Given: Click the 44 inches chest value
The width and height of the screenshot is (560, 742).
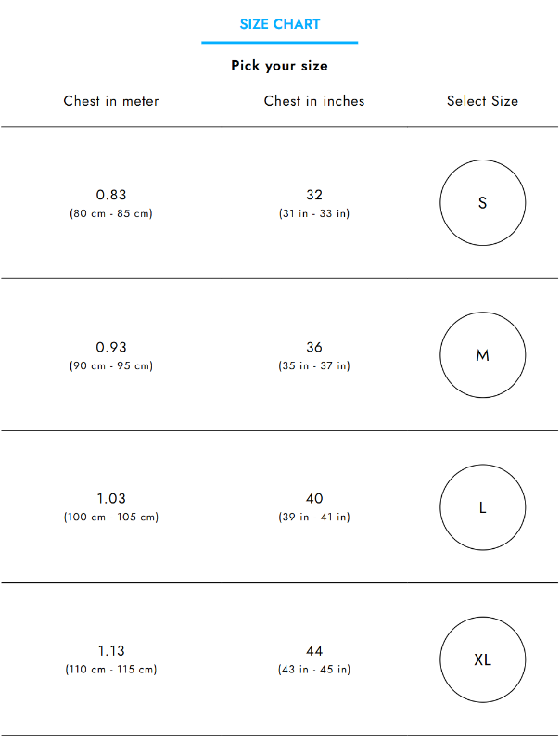Looking at the screenshot, I should point(314,651).
